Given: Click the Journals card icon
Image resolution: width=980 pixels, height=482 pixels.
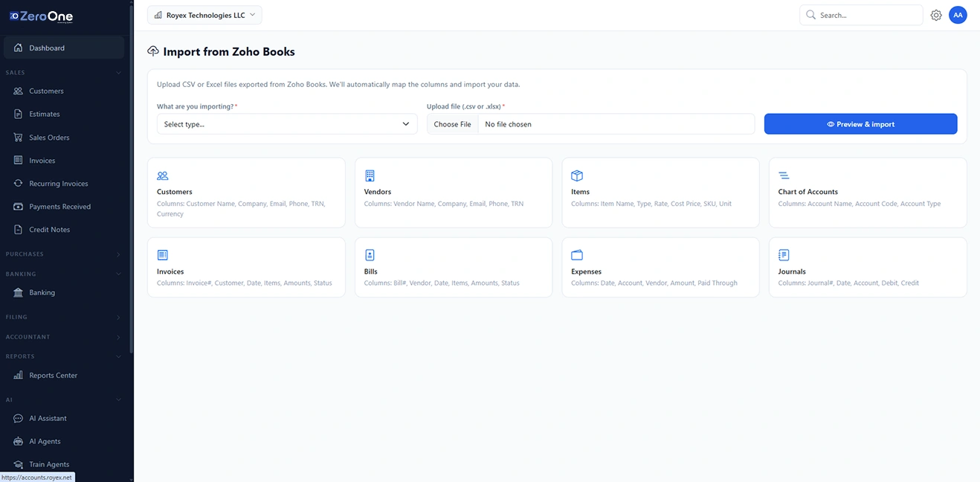Looking at the screenshot, I should (784, 255).
